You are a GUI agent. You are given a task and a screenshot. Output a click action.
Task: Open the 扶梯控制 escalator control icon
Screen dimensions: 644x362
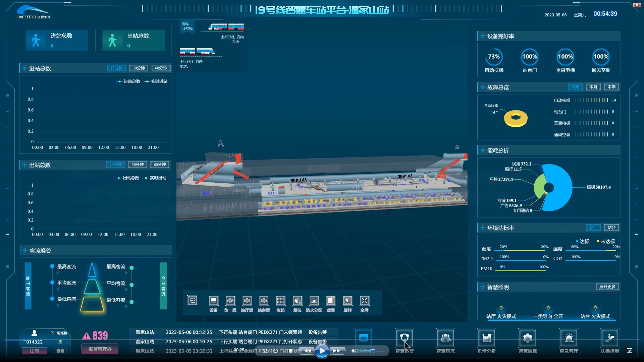609,338
